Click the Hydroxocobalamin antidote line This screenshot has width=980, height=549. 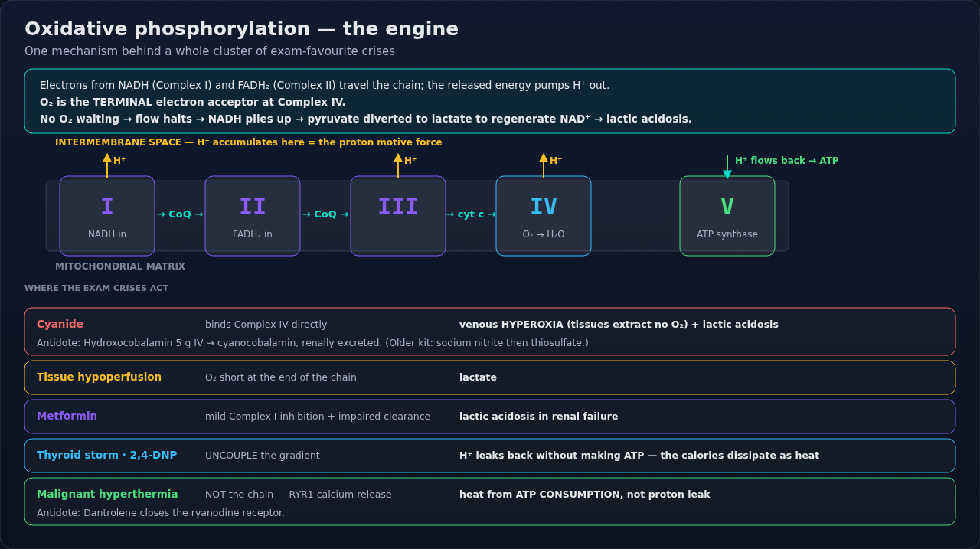[x=312, y=343]
